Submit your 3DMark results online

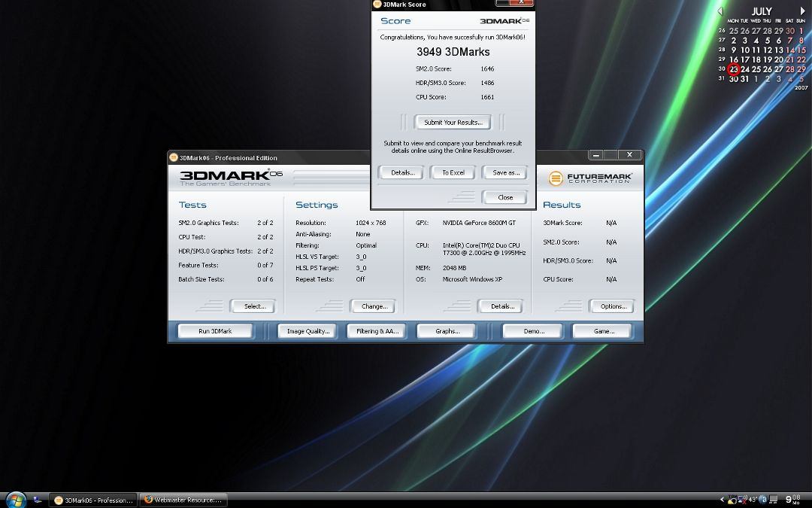[x=453, y=123]
